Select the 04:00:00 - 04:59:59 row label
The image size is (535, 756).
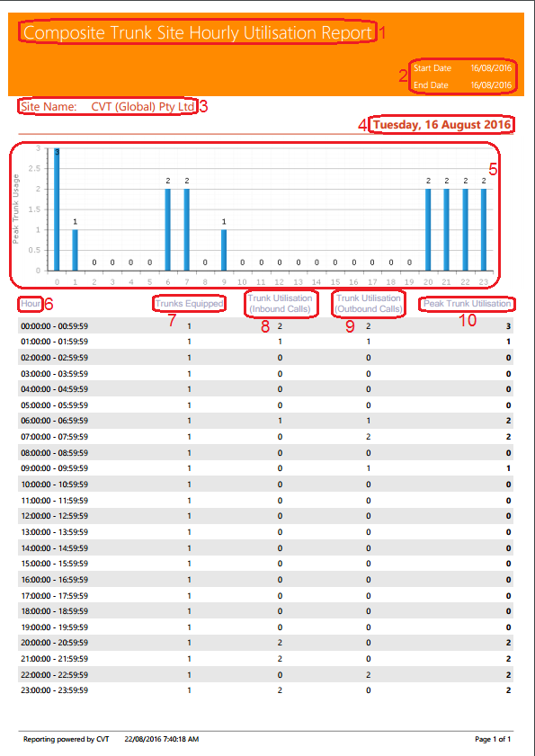point(55,389)
